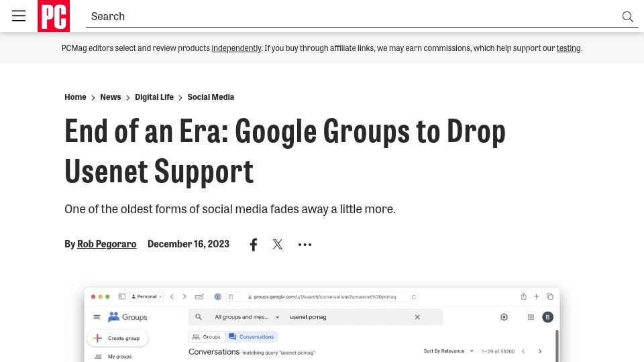Click the search magnifier in Groups search box
Screen dimensions: 644x362
[x=199, y=317]
